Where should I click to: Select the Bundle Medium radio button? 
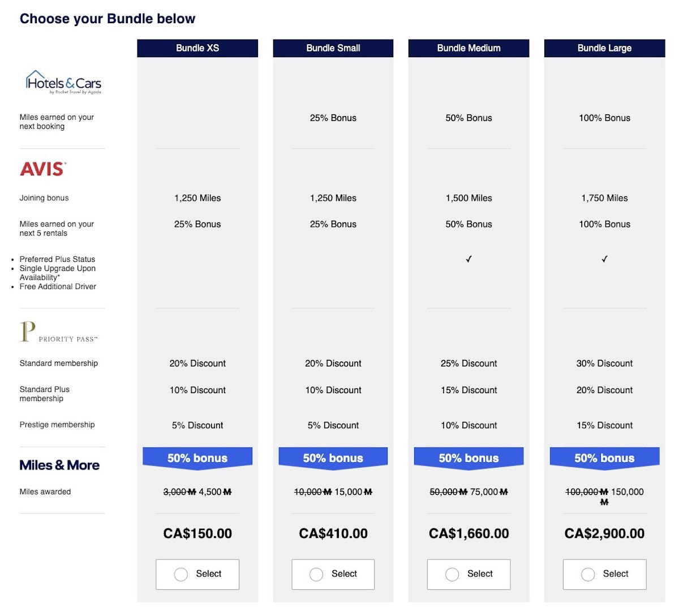tap(452, 574)
